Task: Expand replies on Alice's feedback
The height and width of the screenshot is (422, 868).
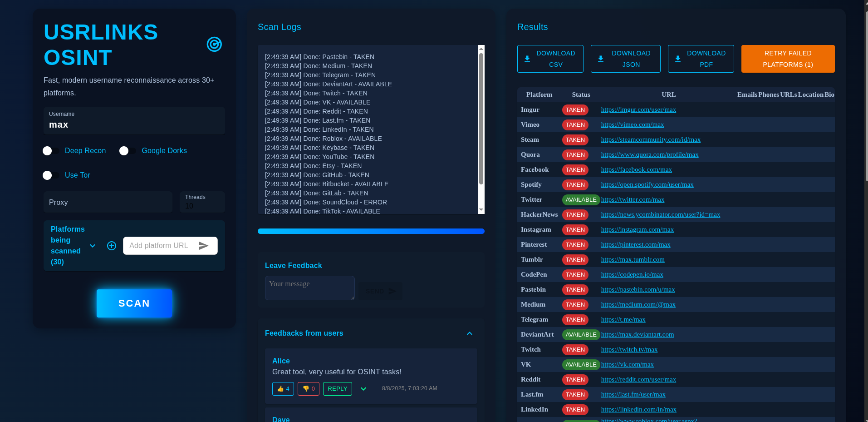Action: coord(363,389)
